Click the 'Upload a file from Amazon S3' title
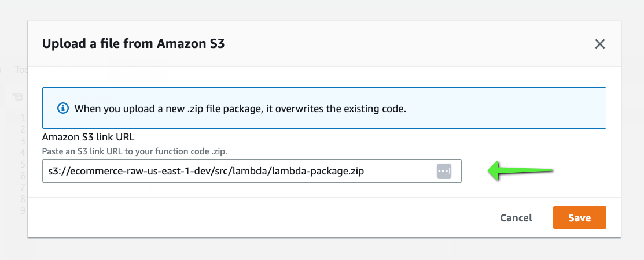The height and width of the screenshot is (260, 644). pos(133,44)
